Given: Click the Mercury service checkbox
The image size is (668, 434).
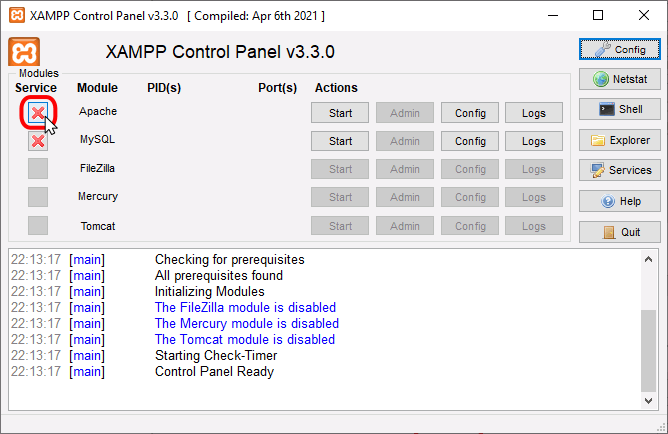Looking at the screenshot, I should coord(38,197).
